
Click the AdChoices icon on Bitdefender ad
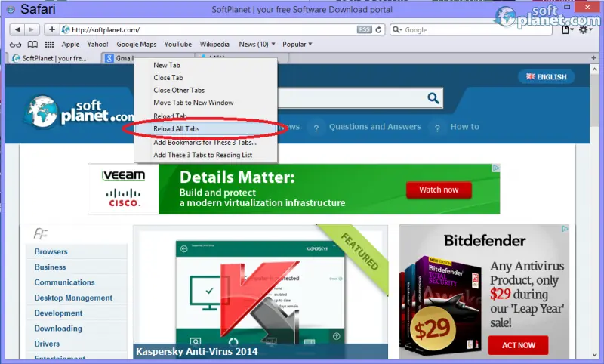pos(565,229)
